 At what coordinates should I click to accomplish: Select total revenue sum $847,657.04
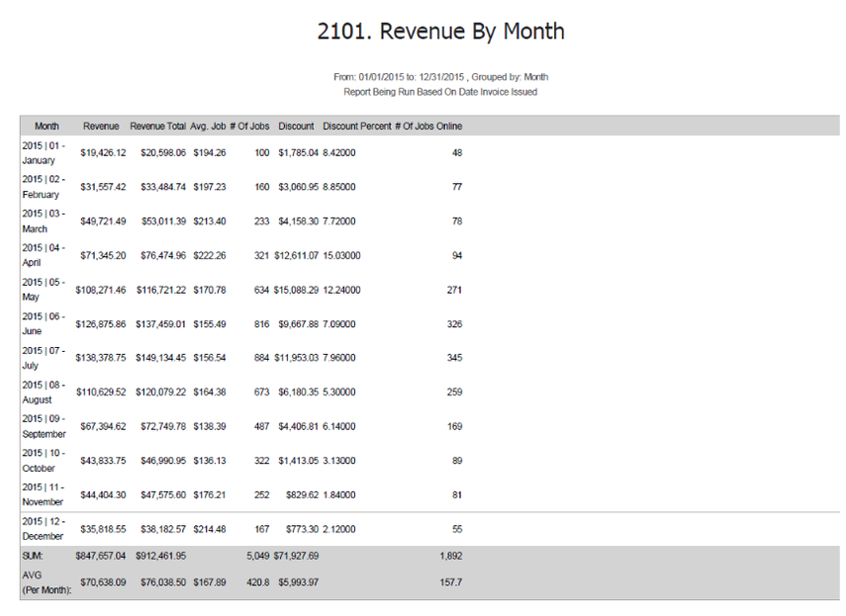tap(100, 556)
